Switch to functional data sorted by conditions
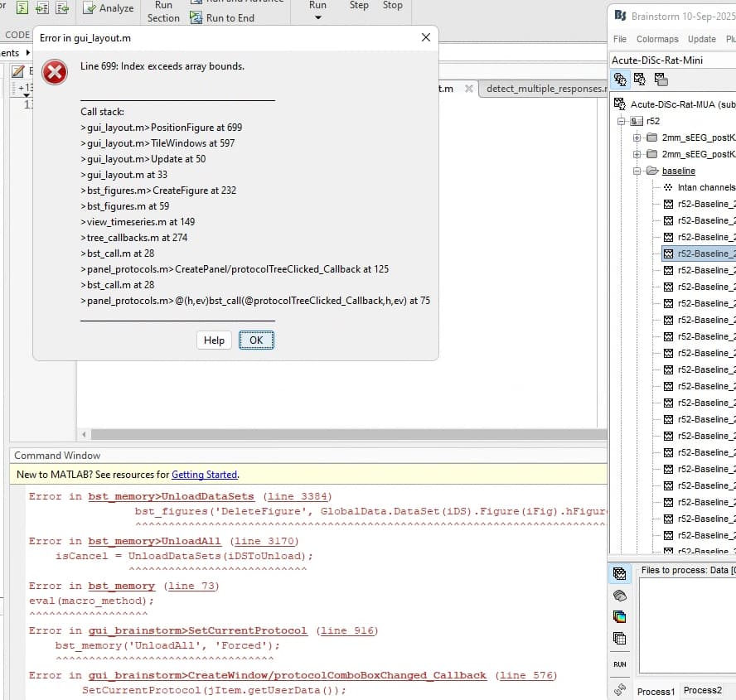Viewport: 736px width, 700px height. pos(660,80)
